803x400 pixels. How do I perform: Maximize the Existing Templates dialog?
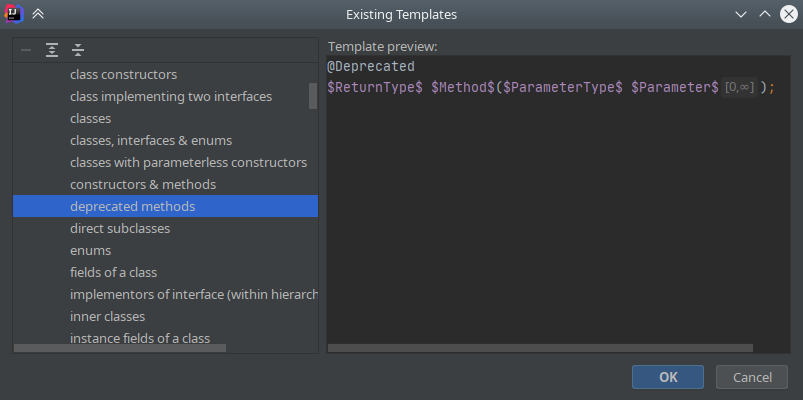[x=764, y=14]
